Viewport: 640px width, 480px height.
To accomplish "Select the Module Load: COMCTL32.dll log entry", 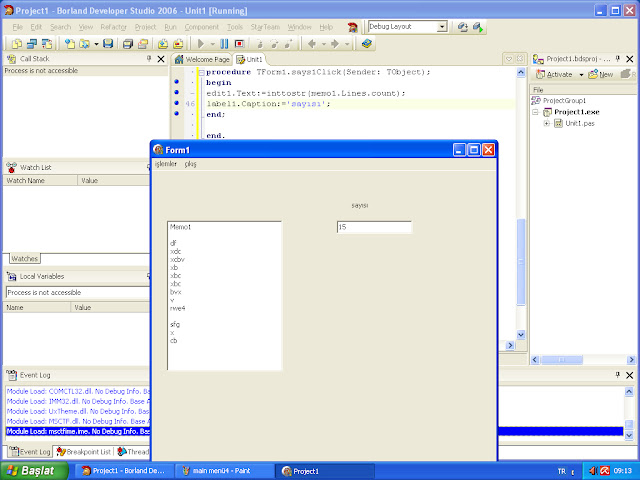I will pos(78,391).
